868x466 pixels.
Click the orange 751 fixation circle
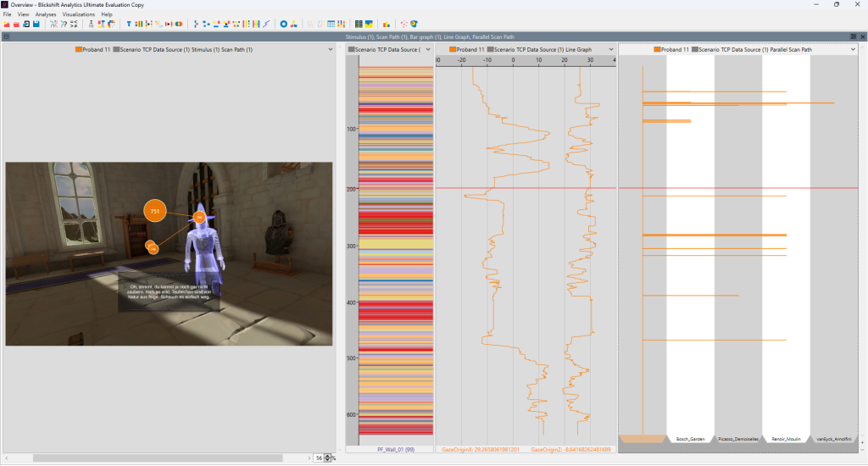point(154,210)
